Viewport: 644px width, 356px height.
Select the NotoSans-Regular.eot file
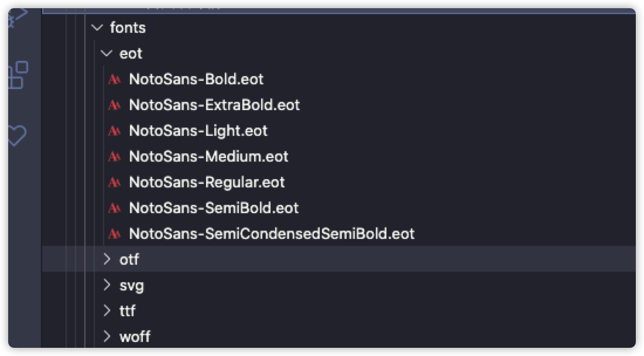tap(207, 183)
